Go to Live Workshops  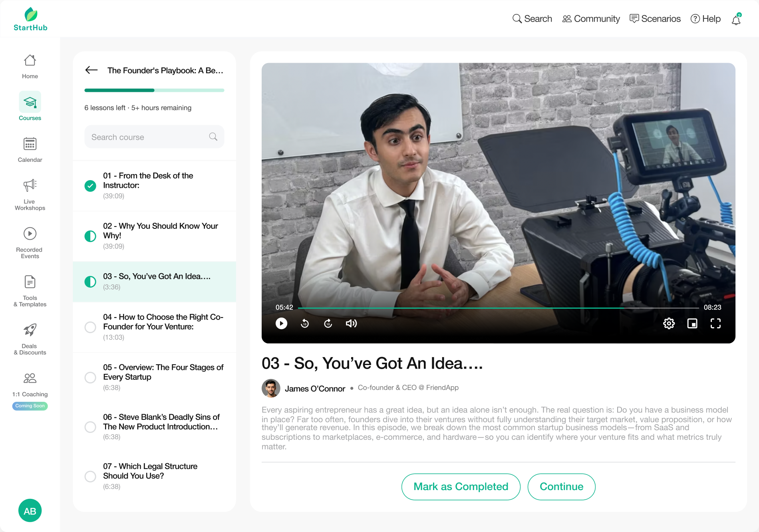click(30, 192)
